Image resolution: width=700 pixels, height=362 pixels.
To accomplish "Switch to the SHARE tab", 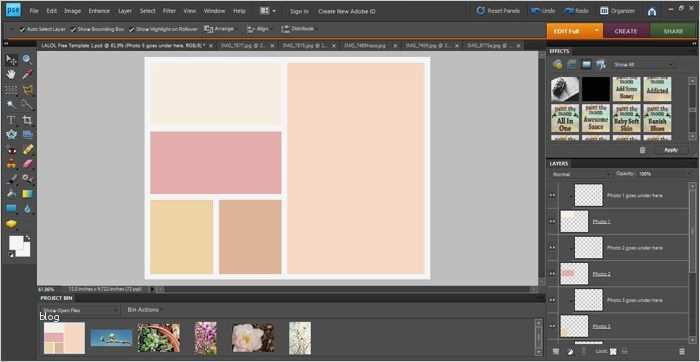I will coord(673,31).
